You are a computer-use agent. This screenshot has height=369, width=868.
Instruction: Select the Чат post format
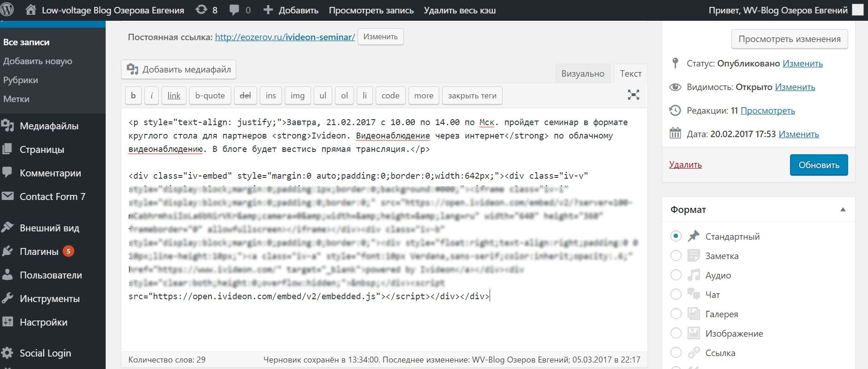(x=676, y=294)
